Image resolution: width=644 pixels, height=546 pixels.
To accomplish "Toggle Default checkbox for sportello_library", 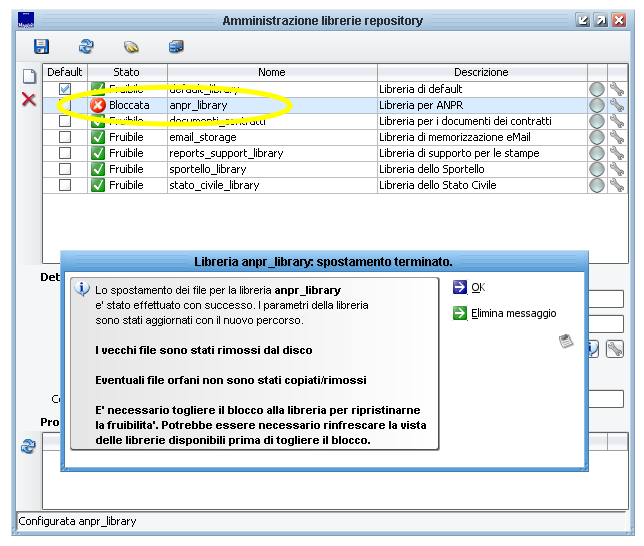I will pos(65,169).
